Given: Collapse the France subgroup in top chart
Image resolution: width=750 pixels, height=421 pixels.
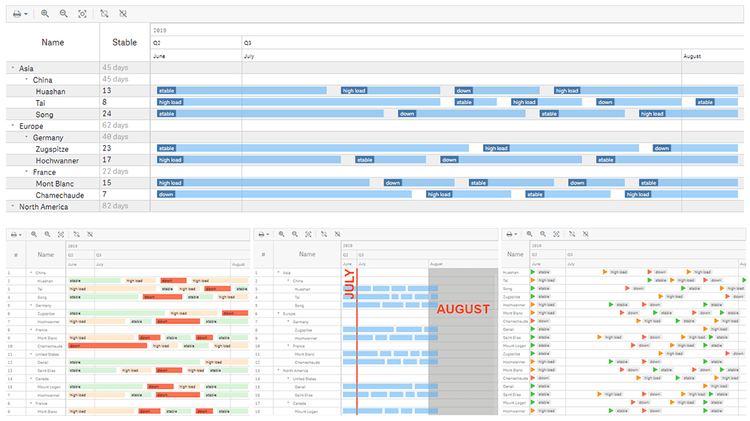Looking at the screenshot, I should (x=27, y=172).
